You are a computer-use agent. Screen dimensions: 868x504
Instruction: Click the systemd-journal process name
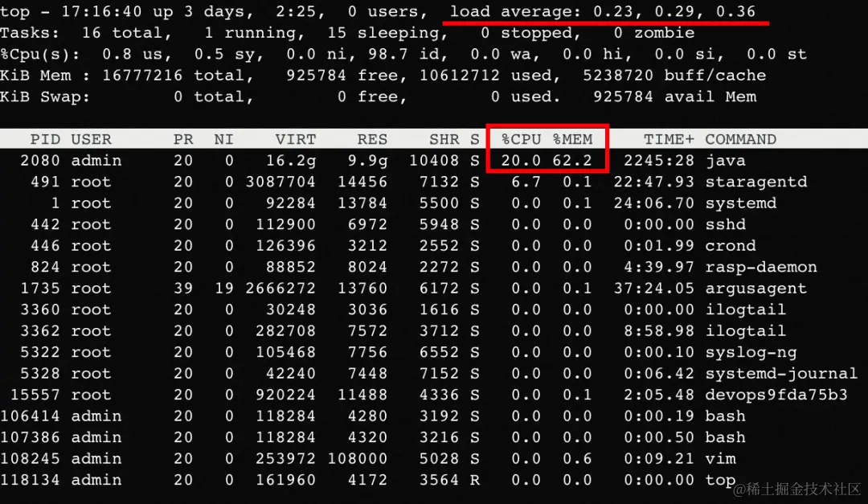(x=782, y=373)
